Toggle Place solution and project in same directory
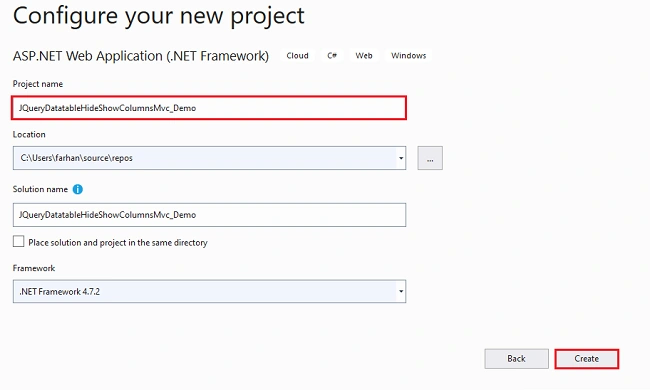The width and height of the screenshot is (650, 390). pos(19,241)
